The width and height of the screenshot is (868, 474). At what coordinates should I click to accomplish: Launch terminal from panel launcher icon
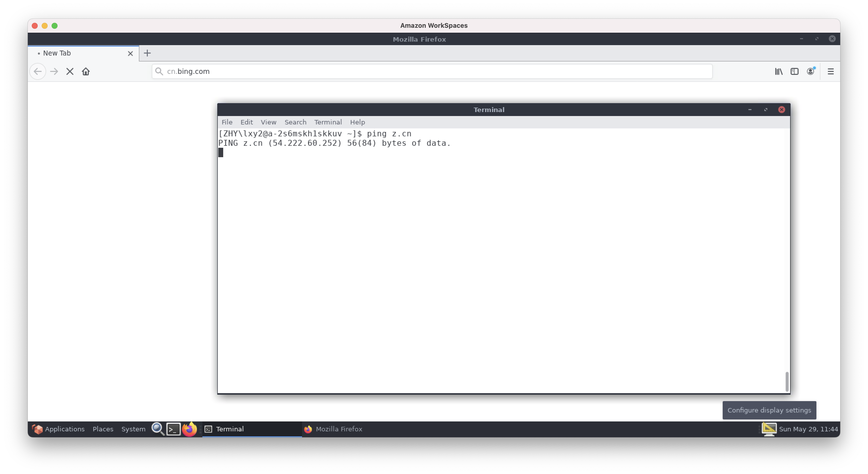click(x=174, y=429)
